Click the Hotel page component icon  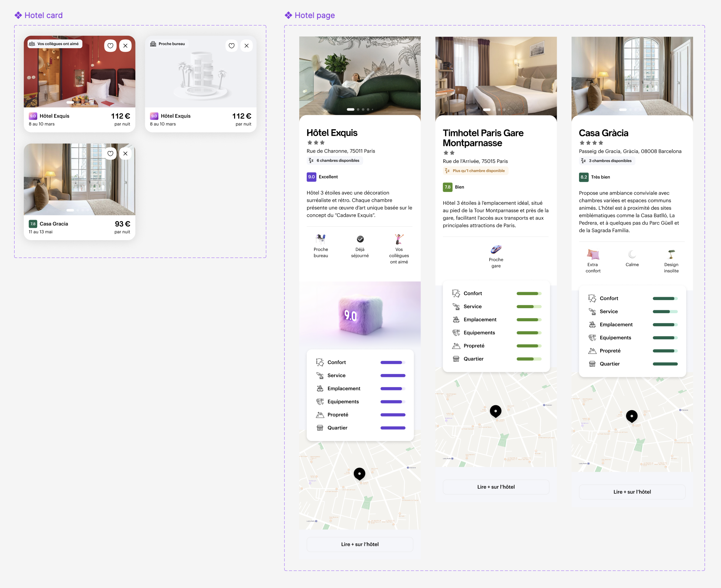point(289,15)
